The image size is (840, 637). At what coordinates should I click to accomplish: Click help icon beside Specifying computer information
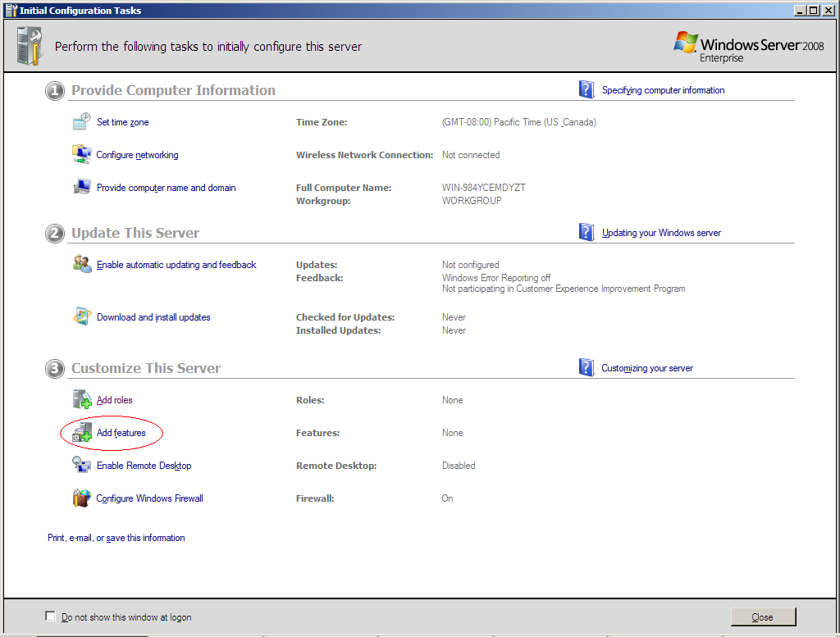pos(587,89)
